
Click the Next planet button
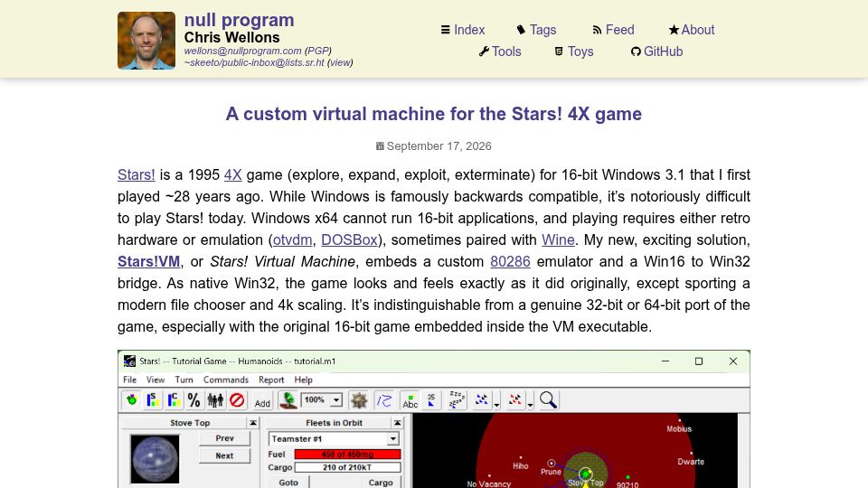[224, 455]
